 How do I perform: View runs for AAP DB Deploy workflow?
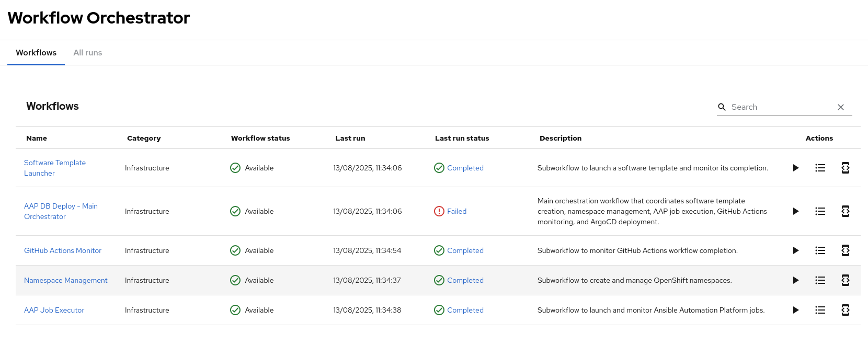(x=820, y=211)
